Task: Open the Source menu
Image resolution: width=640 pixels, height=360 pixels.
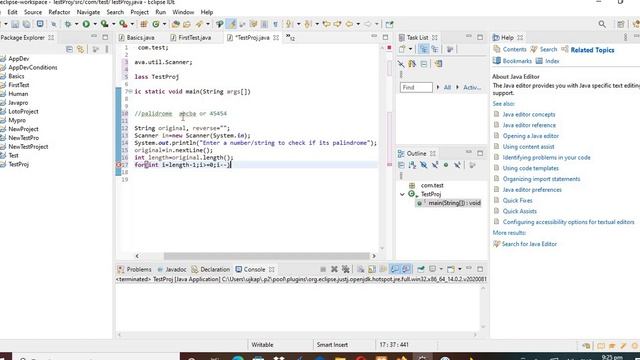Action: [x=33, y=12]
